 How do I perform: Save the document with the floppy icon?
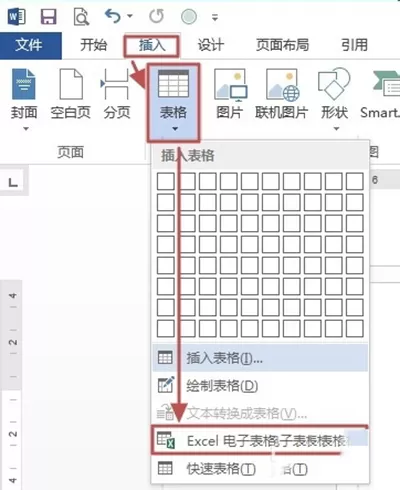point(49,16)
